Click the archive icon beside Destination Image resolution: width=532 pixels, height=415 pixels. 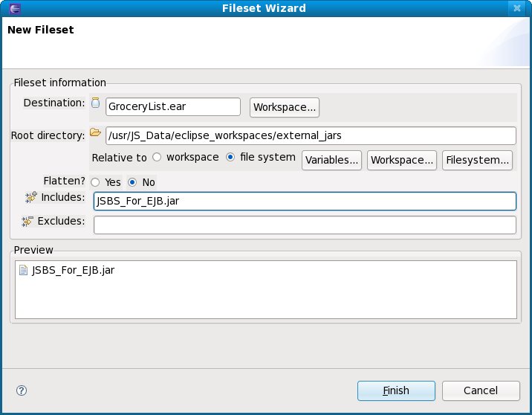point(95,103)
